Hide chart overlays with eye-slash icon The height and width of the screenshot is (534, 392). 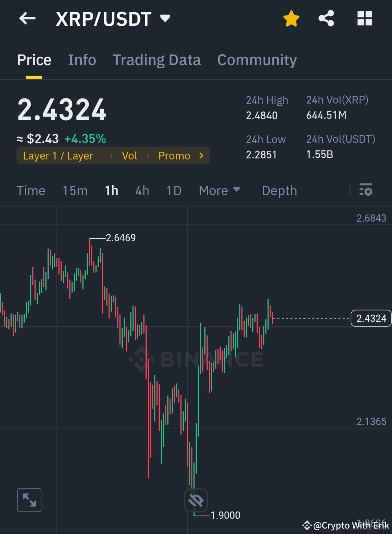coord(196,500)
